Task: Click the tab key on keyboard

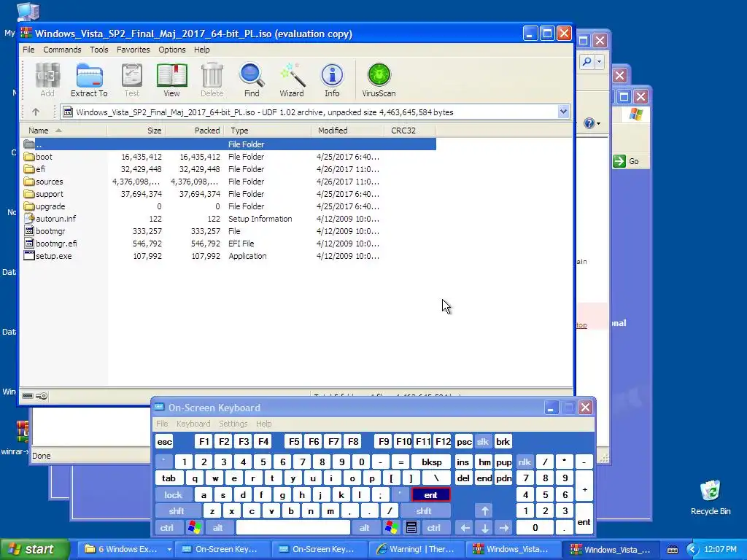Action: click(169, 478)
